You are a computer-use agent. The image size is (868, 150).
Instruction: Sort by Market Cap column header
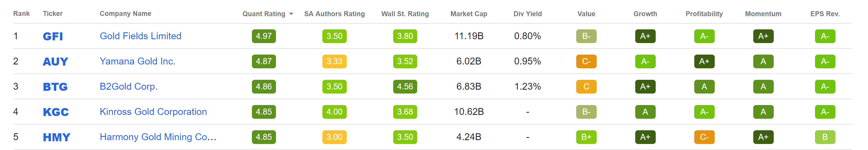click(469, 14)
